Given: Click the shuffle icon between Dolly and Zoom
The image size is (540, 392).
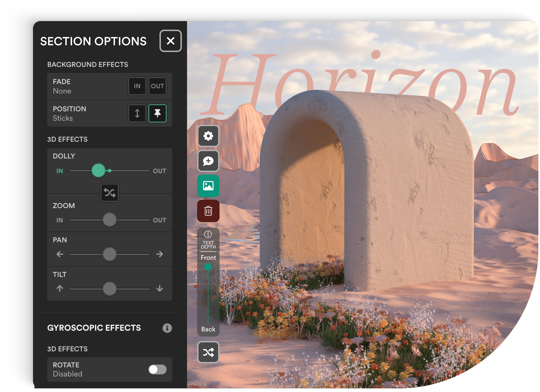Looking at the screenshot, I should point(109,193).
